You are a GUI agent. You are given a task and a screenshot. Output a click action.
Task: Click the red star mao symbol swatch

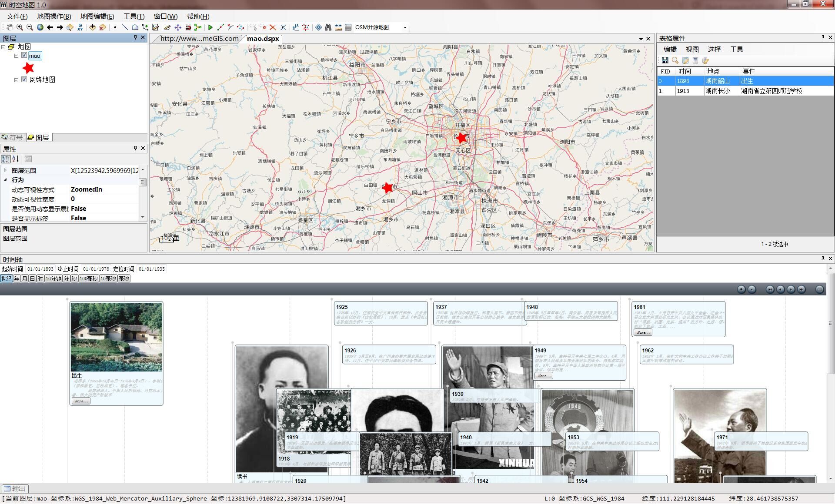point(28,68)
